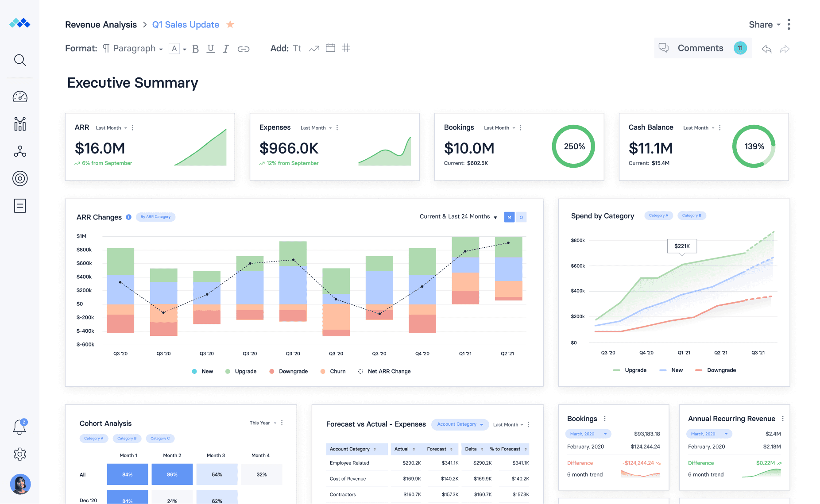Click the notification bell in sidebar
820x504 pixels.
pyautogui.click(x=19, y=427)
